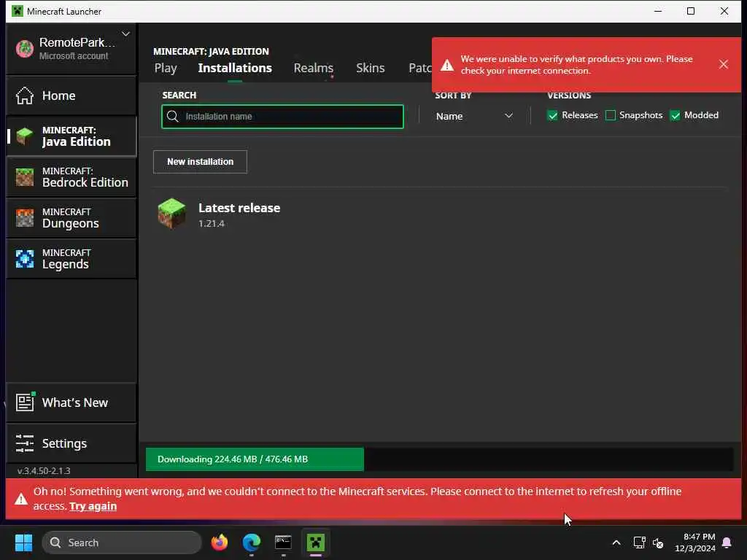Open Microsoft Edge from the taskbar
Viewport: 747px width, 560px height.
[x=251, y=542]
